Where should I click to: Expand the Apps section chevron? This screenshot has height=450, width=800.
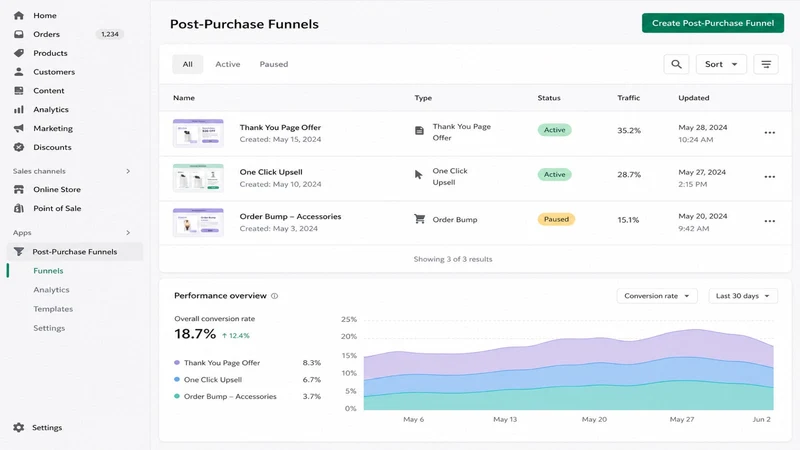pos(128,233)
